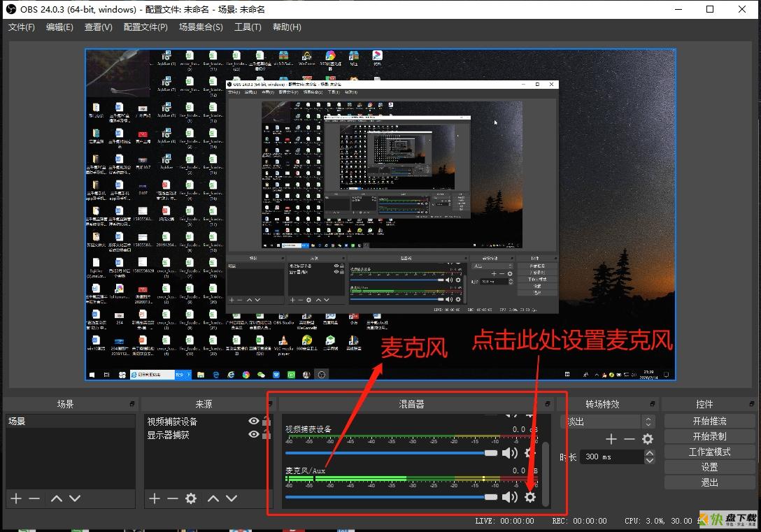
Task: Add a new source in 来源 panel
Action: [x=155, y=498]
